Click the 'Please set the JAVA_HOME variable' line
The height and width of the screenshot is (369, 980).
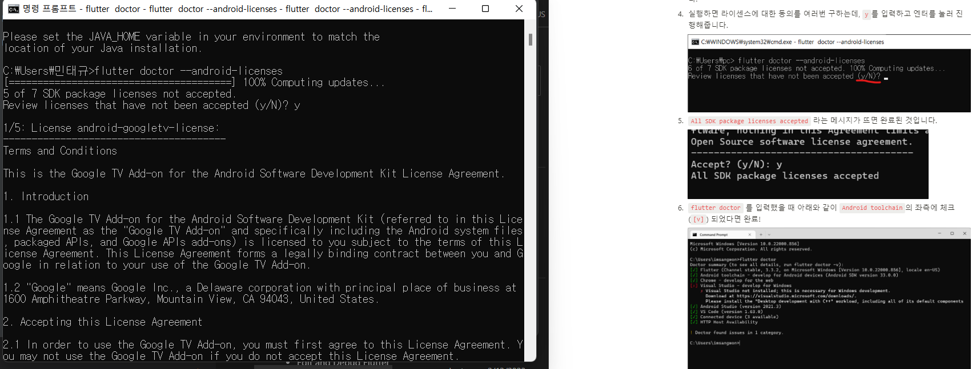point(191,37)
